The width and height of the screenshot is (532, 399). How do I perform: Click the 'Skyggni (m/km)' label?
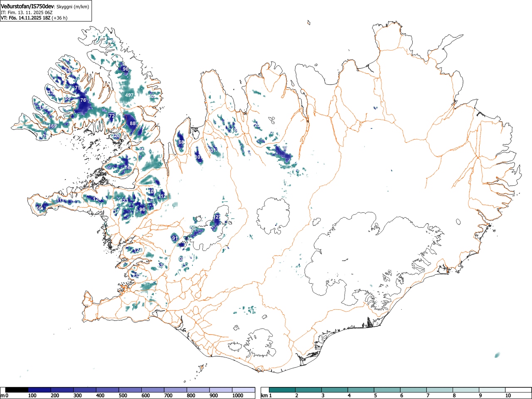point(72,6)
